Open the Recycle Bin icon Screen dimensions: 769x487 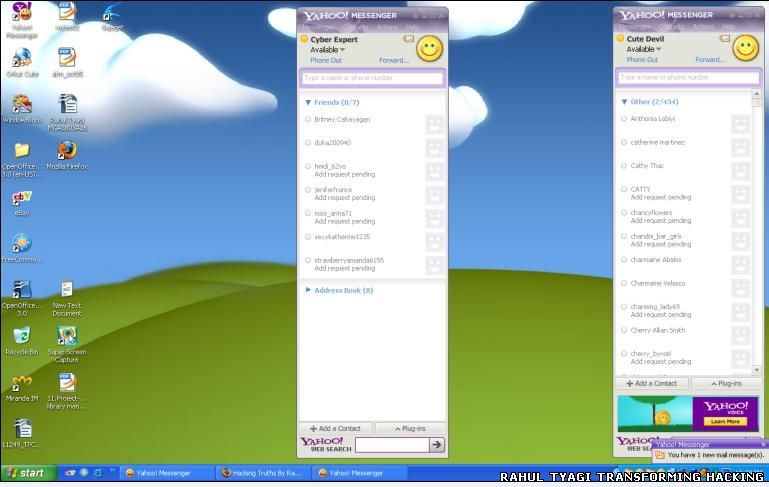pyautogui.click(x=22, y=340)
